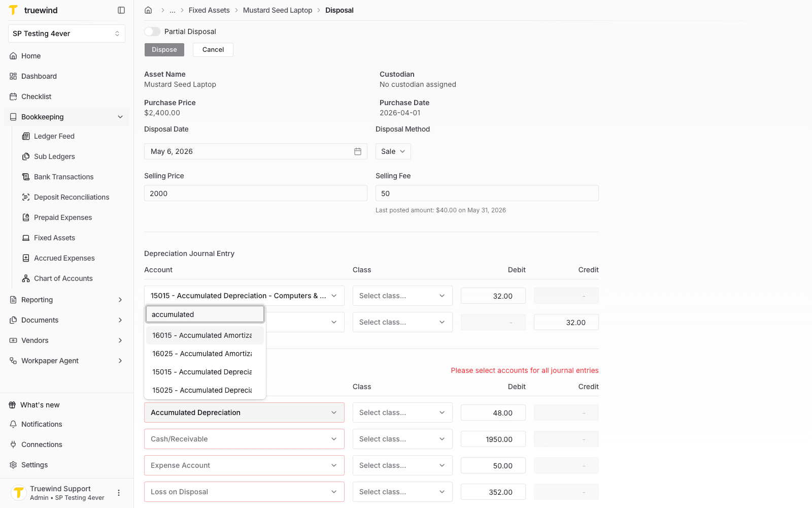Go to Ledger Feed page
Image resolution: width=812 pixels, height=508 pixels.
point(54,136)
